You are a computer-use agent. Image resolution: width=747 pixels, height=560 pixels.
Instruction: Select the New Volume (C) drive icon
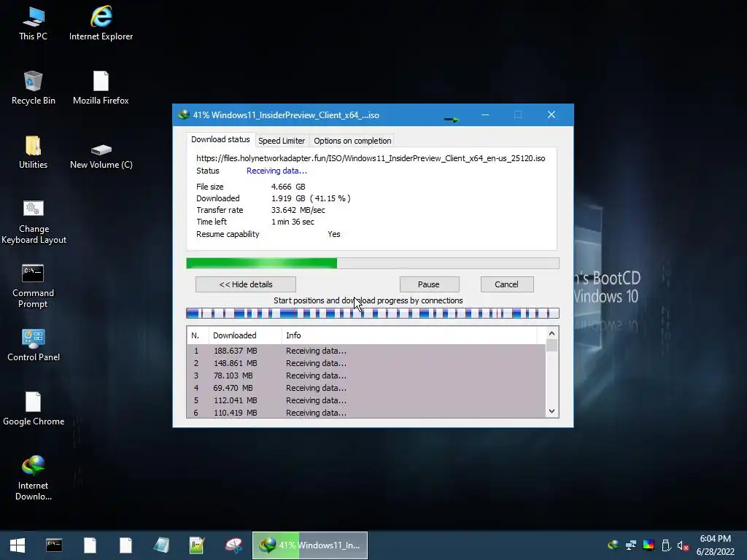pos(101,157)
